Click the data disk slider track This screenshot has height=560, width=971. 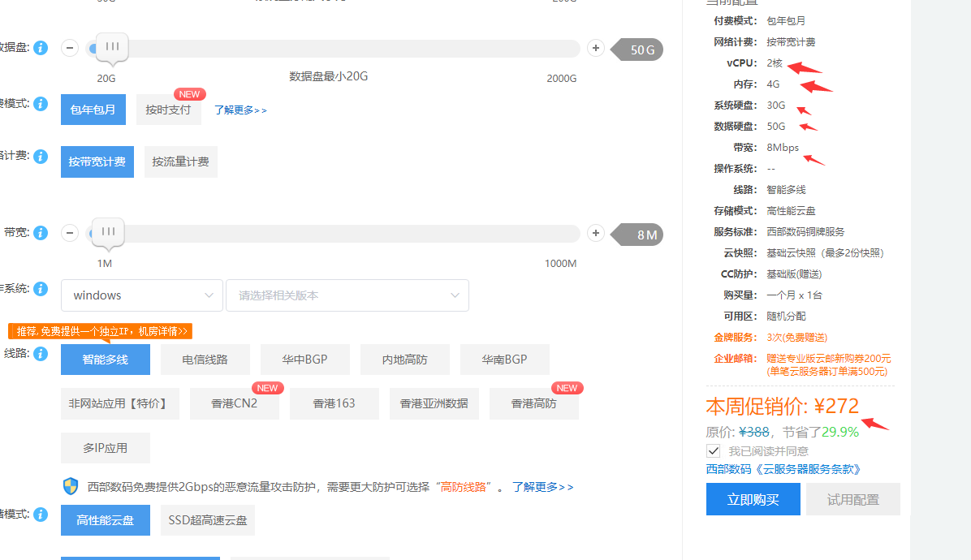pos(334,48)
